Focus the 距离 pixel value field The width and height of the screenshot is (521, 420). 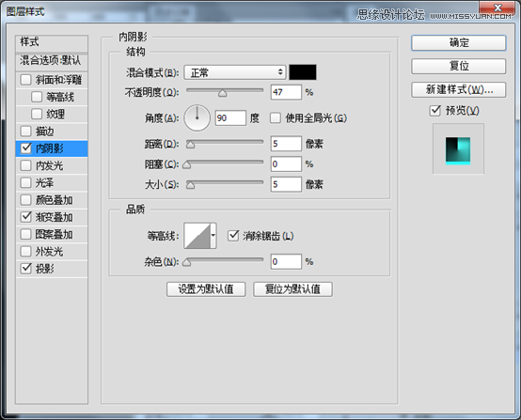pyautogui.click(x=286, y=144)
